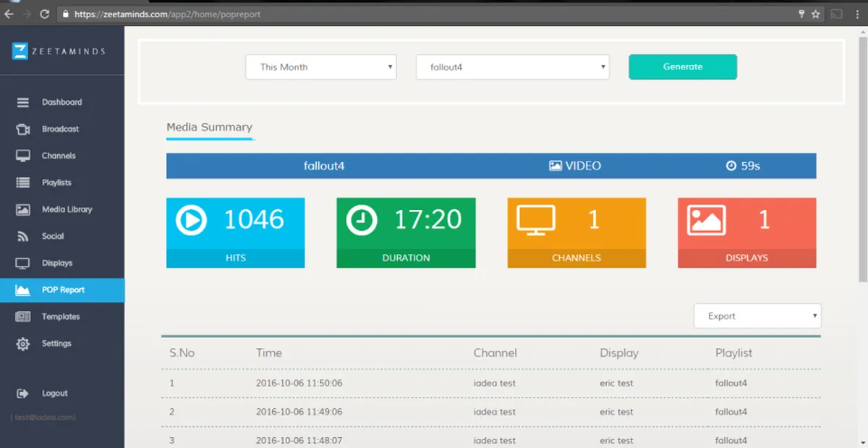Image resolution: width=868 pixels, height=448 pixels.
Task: Click the browser forward arrow
Action: pos(27,14)
